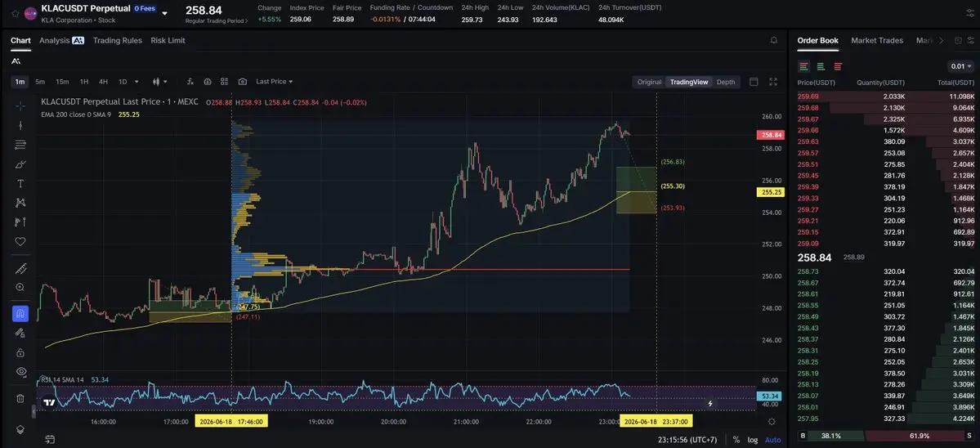Viewport: 980px width, 448px height.
Task: Show both buy and sell orders view
Action: click(804, 66)
